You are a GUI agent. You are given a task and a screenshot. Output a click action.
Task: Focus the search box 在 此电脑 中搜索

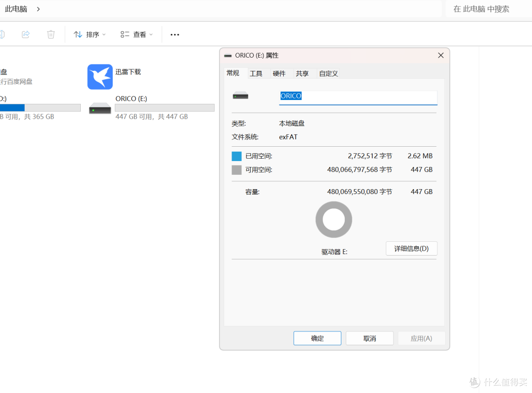coord(489,9)
